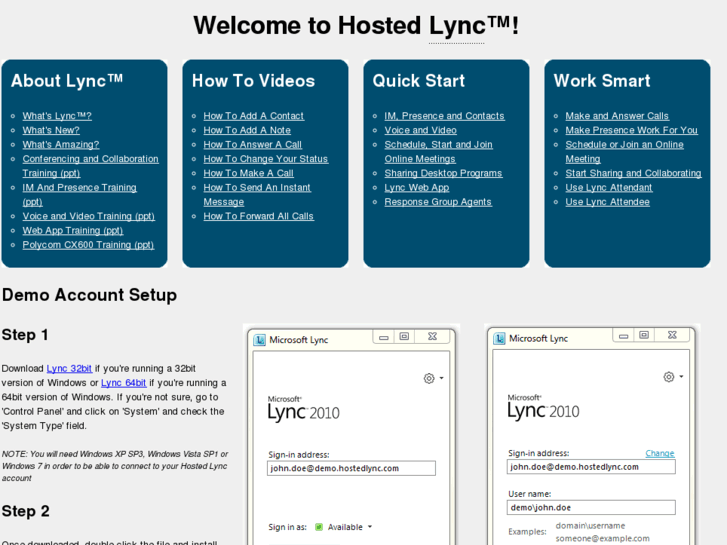Viewport: 727px width, 545px height.
Task: Maximize the right Microsoft Lync window
Action: [644, 335]
